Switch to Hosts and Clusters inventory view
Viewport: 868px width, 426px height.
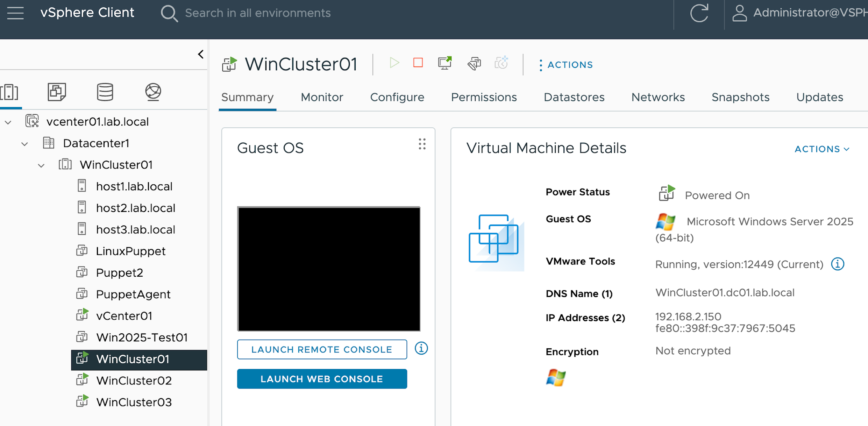(9, 92)
